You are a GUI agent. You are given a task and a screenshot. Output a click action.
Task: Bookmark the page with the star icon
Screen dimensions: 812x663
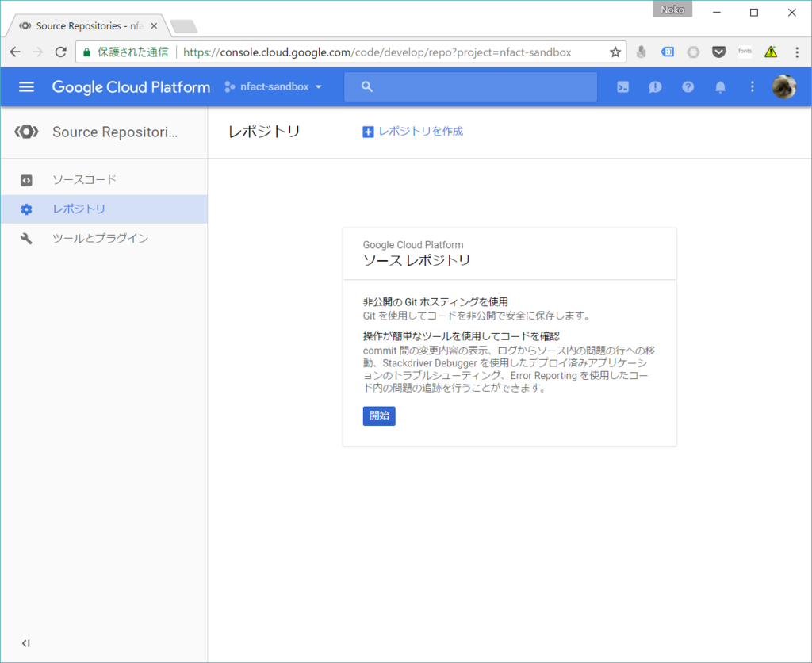tap(615, 52)
